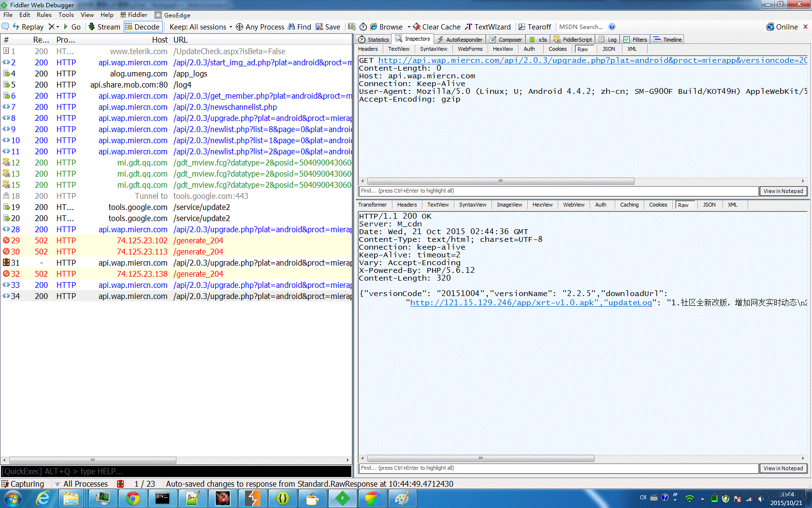Open the GeoEdge menu
812x508 pixels.
(x=173, y=15)
